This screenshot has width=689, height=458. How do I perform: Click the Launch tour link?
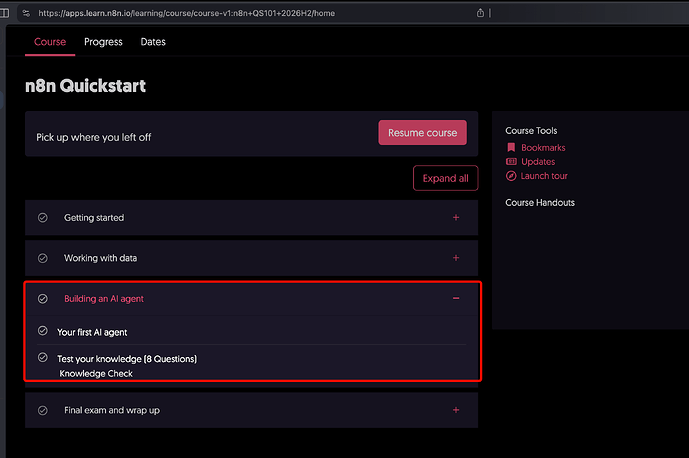(x=544, y=176)
